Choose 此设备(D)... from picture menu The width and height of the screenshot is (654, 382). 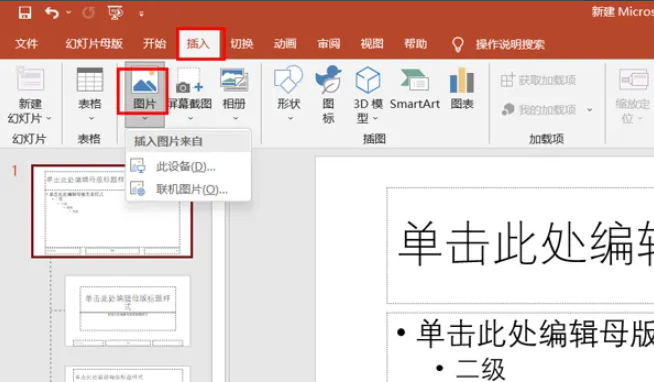coord(188,167)
